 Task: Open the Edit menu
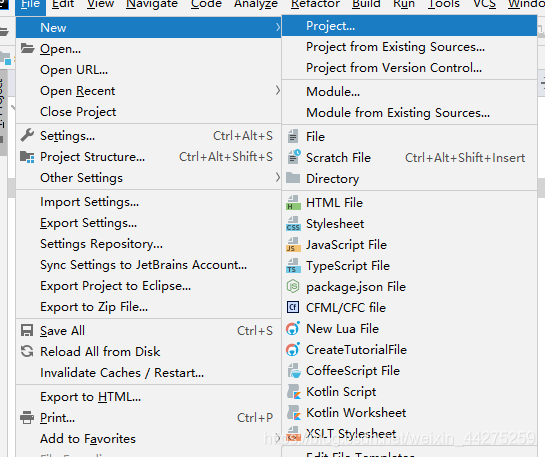click(63, 4)
